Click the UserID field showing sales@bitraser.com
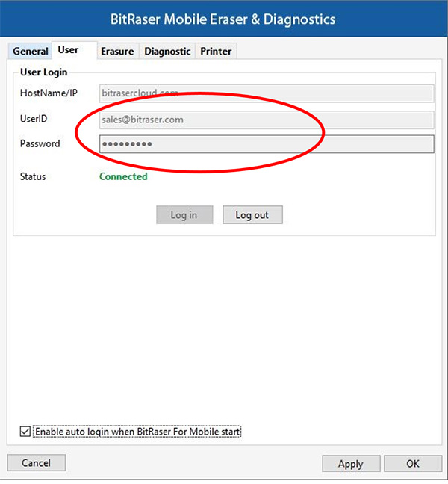448x484 pixels. pos(267,120)
